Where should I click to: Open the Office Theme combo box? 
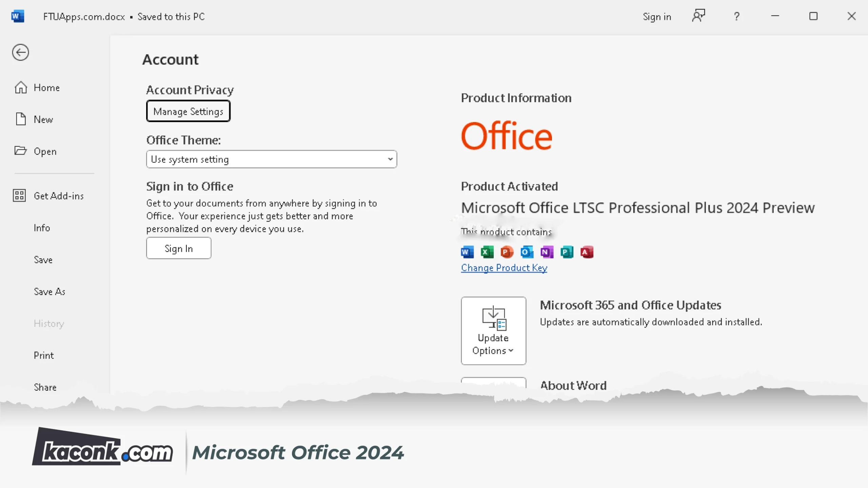[x=272, y=159]
